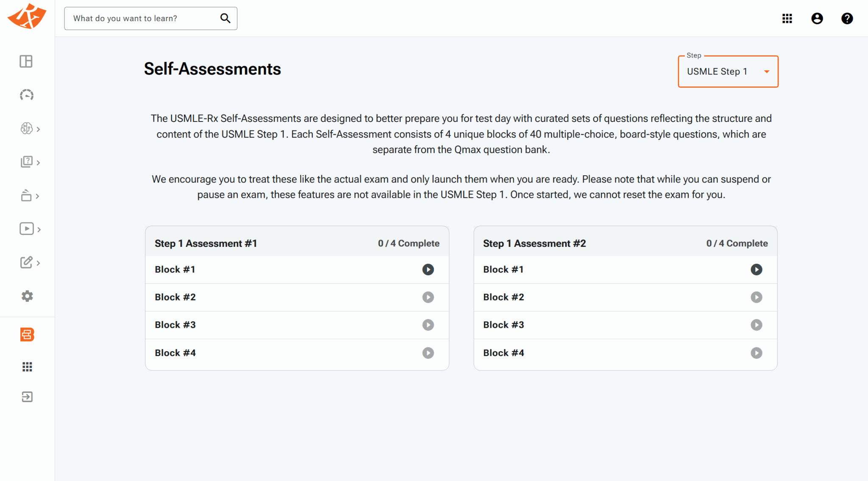868x481 pixels.
Task: Expand the video player sidebar menu
Action: click(x=30, y=229)
